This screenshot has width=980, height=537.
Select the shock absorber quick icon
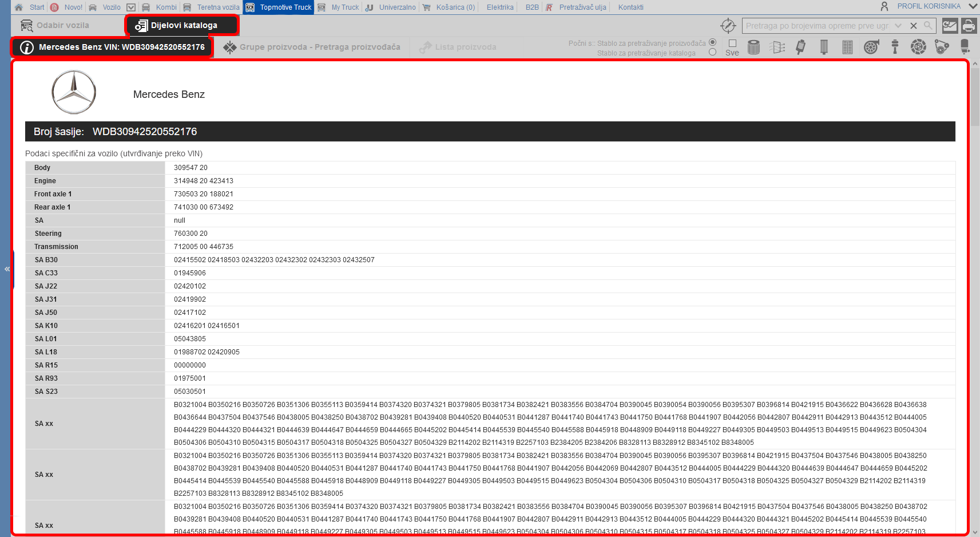[895, 47]
